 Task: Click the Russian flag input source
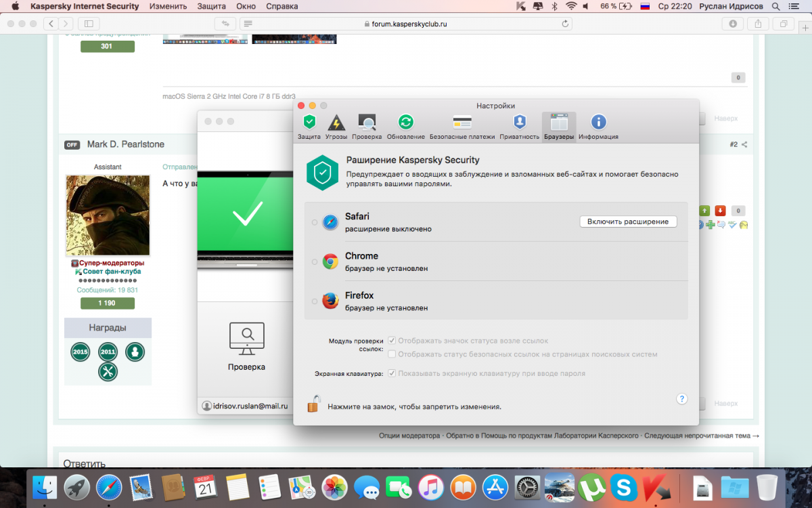point(645,6)
